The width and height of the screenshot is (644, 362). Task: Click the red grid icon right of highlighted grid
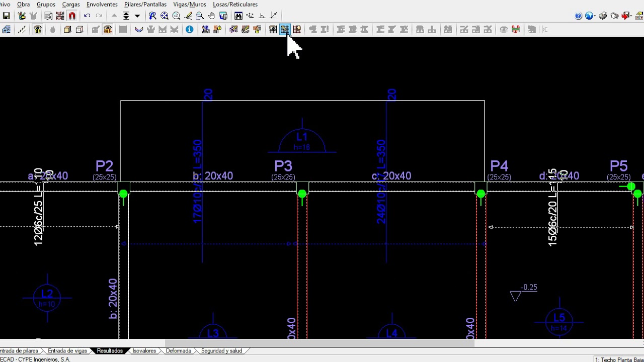(x=296, y=30)
